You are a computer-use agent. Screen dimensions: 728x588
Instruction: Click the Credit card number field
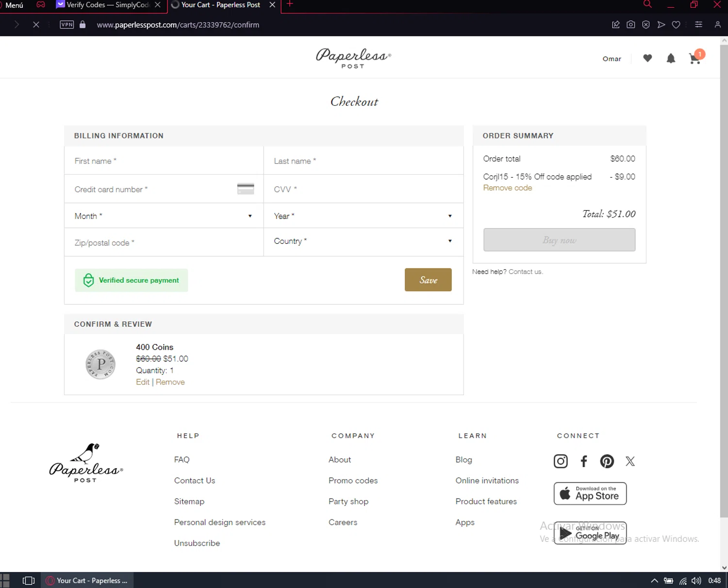click(x=164, y=189)
